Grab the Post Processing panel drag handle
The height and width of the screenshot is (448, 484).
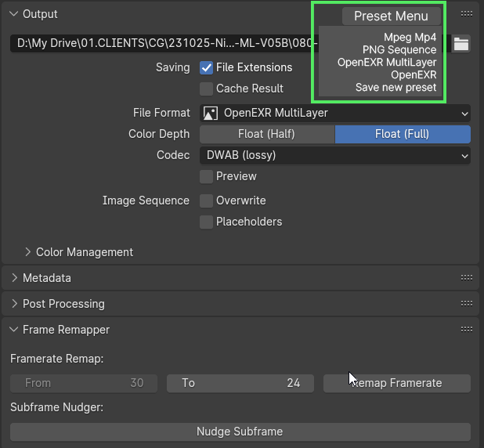(467, 304)
